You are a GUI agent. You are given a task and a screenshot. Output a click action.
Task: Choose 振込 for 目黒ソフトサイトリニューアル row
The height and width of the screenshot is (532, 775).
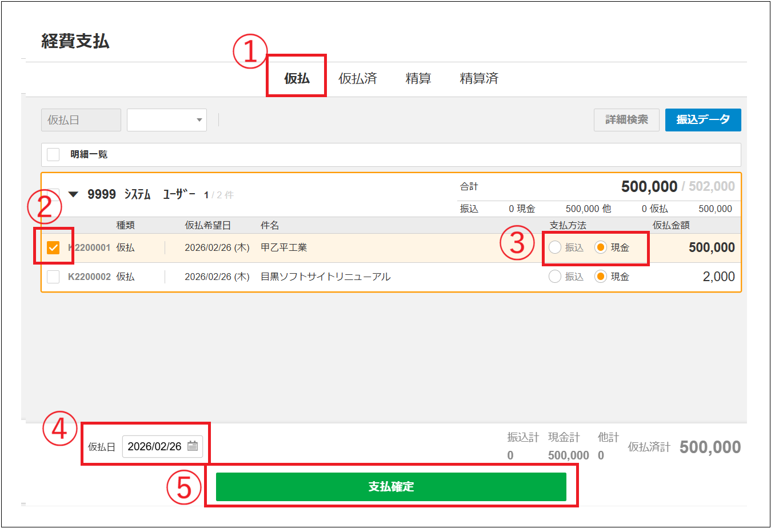tap(555, 277)
